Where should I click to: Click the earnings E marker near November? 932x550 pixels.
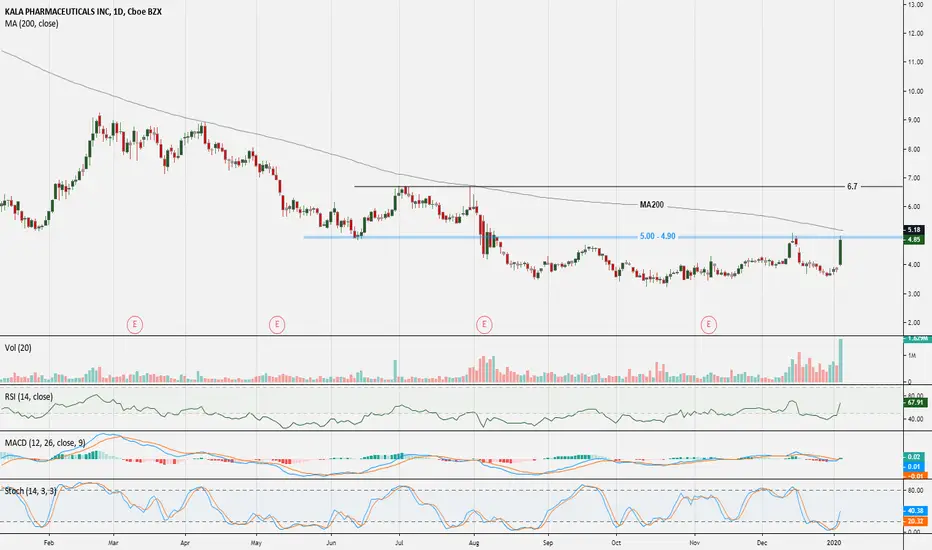709,325
